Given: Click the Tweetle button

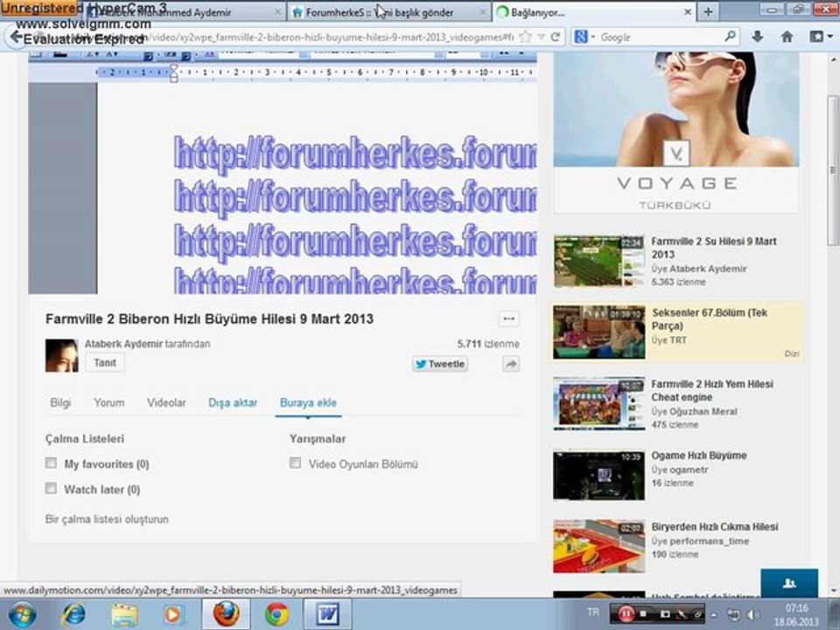Looking at the screenshot, I should [440, 364].
